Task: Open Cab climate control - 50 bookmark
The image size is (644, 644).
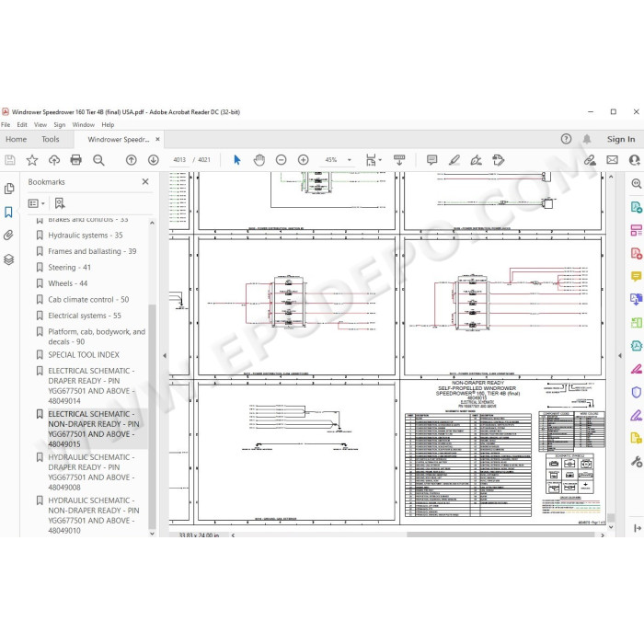Action: (x=88, y=299)
